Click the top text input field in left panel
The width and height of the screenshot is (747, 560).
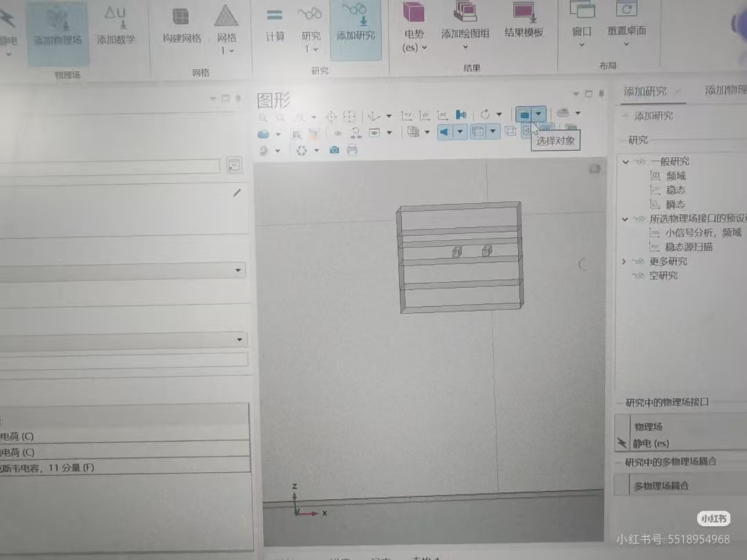pos(109,167)
